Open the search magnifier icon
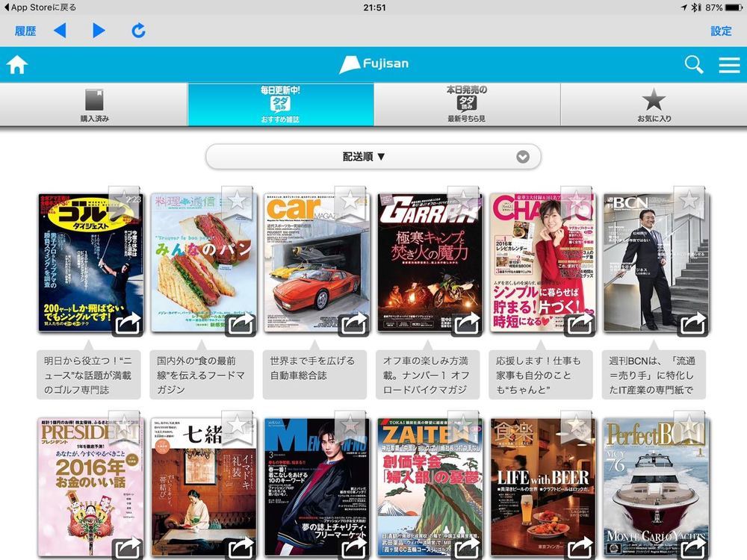This screenshot has width=747, height=560. tap(694, 64)
